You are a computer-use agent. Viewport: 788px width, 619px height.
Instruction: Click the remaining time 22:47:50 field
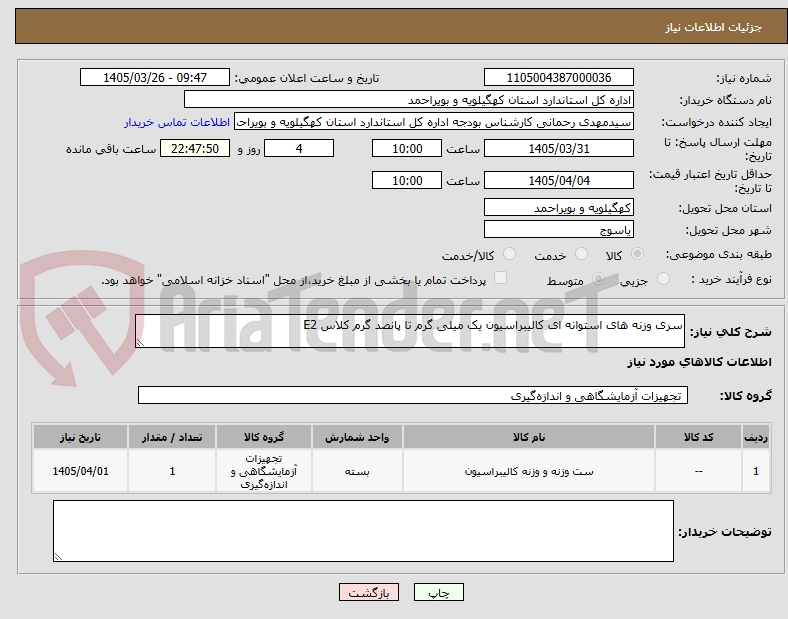click(195, 148)
